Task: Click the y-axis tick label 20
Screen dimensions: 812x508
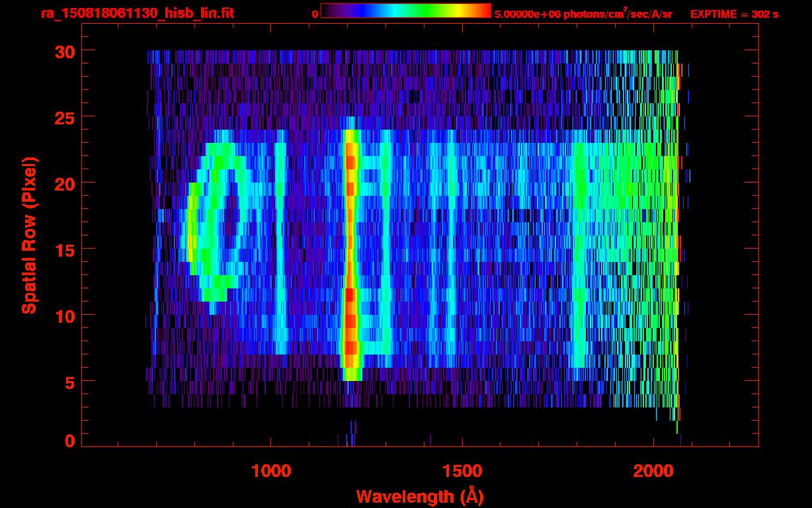Action: pyautogui.click(x=64, y=183)
